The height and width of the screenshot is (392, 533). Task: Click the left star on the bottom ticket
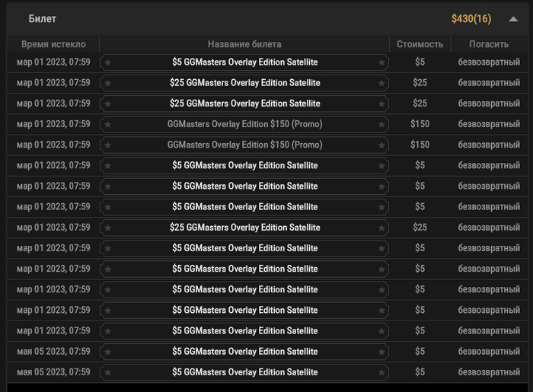[108, 373]
